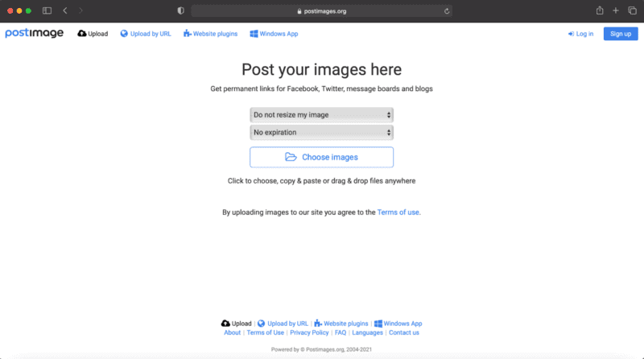The image size is (644, 359).
Task: Go back with the Safari back arrow
Action: pos(65,10)
